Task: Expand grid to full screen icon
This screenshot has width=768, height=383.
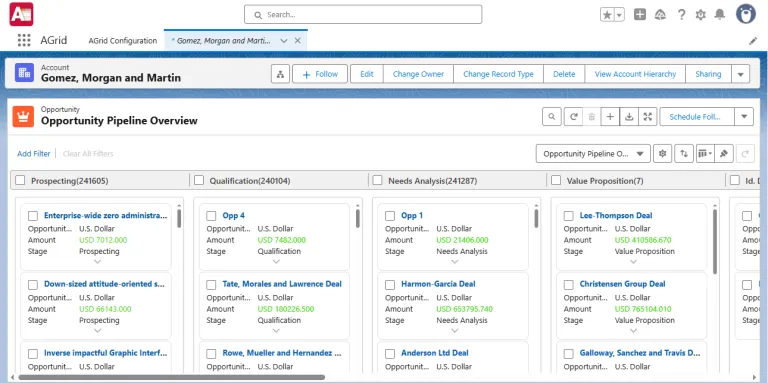Action: click(x=648, y=117)
